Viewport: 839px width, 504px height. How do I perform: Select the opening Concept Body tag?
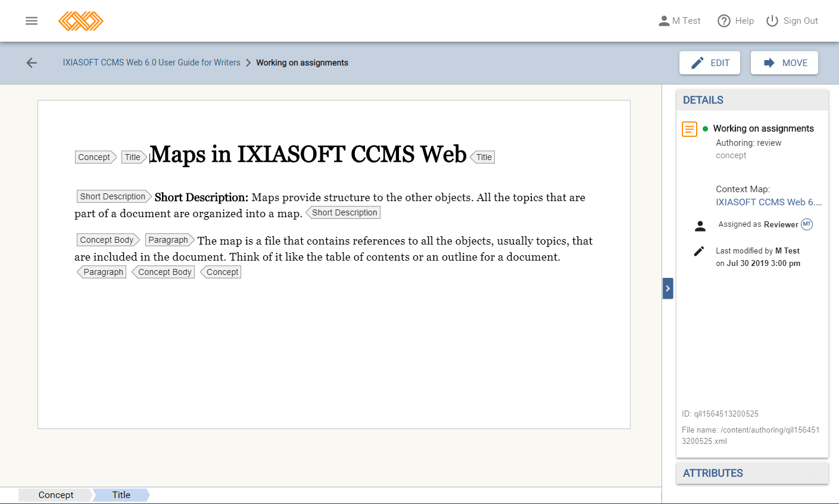[x=108, y=240]
